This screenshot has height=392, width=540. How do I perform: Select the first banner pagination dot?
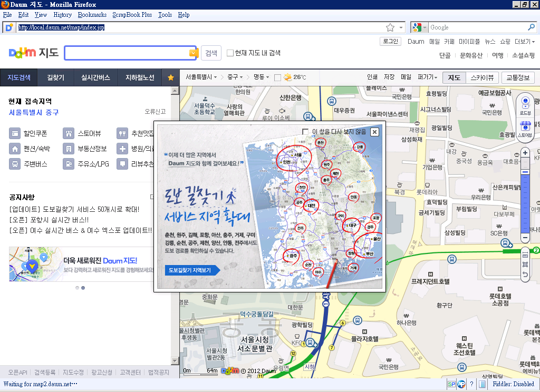pyautogui.click(x=77, y=288)
